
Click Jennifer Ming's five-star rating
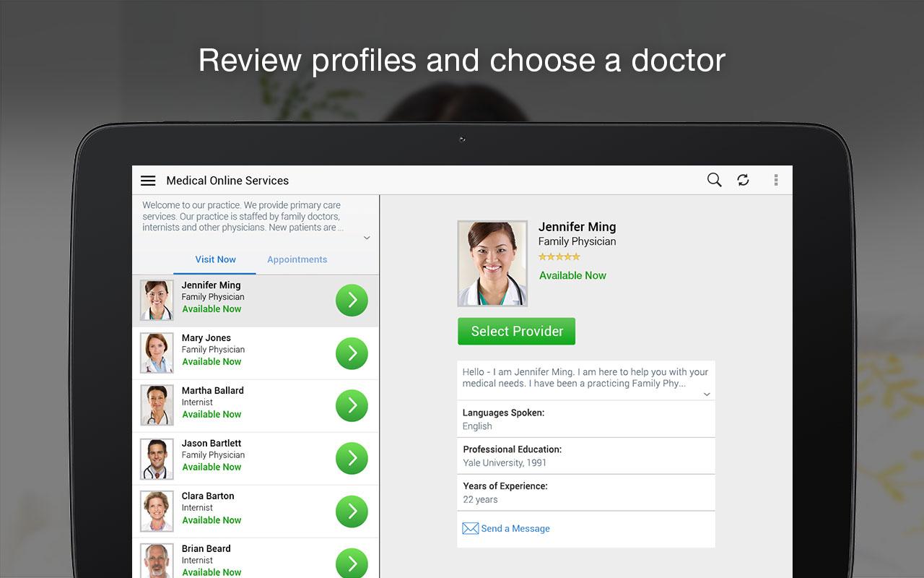559,256
